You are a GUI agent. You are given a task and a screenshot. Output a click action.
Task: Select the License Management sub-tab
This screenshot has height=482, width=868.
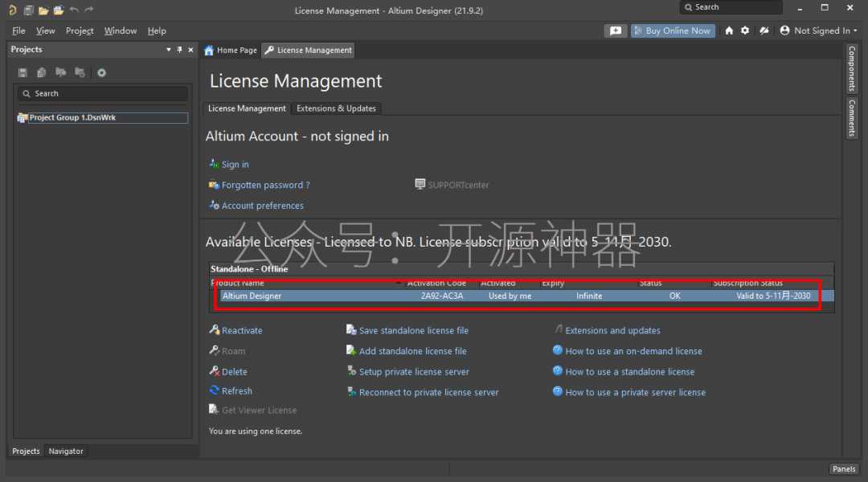pos(247,108)
